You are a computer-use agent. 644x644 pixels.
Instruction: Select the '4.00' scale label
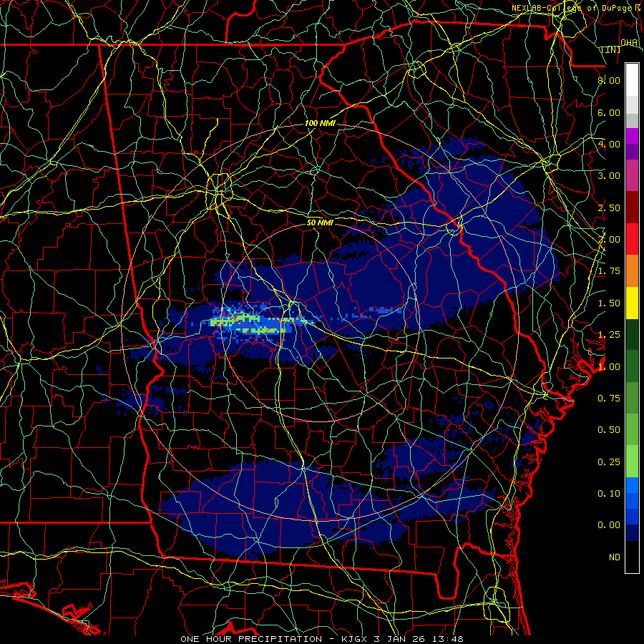point(609,144)
